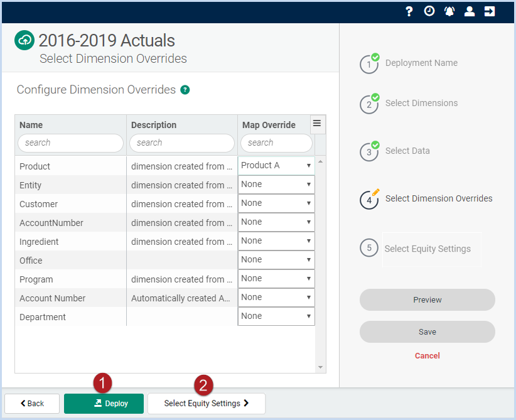Click the Save button

coord(427,331)
